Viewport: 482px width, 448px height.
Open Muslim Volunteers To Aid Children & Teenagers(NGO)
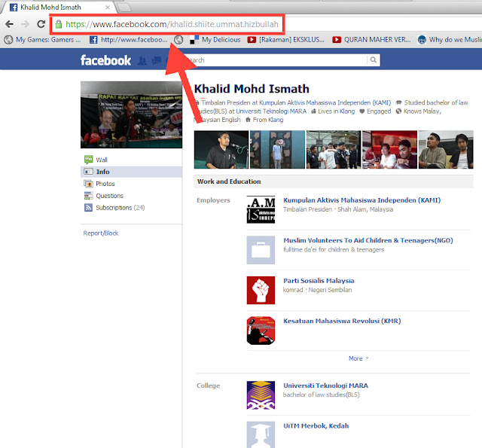click(x=368, y=241)
